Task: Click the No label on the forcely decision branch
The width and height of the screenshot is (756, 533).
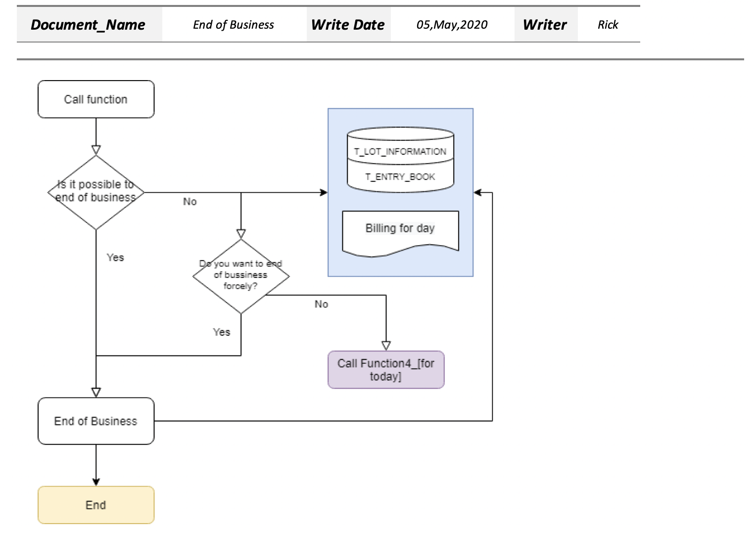Action: click(x=321, y=304)
